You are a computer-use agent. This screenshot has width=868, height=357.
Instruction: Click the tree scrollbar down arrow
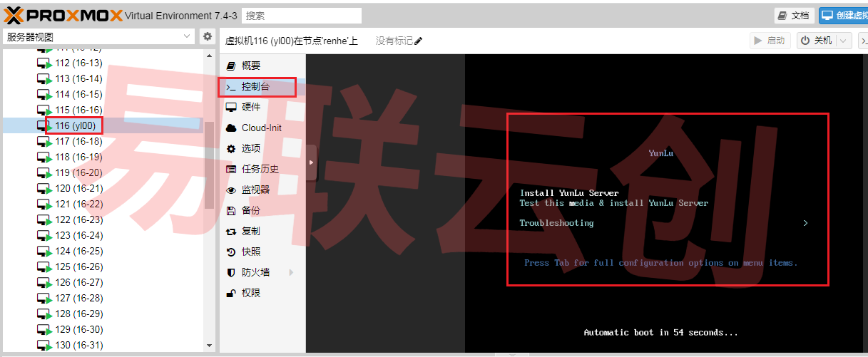click(x=209, y=346)
